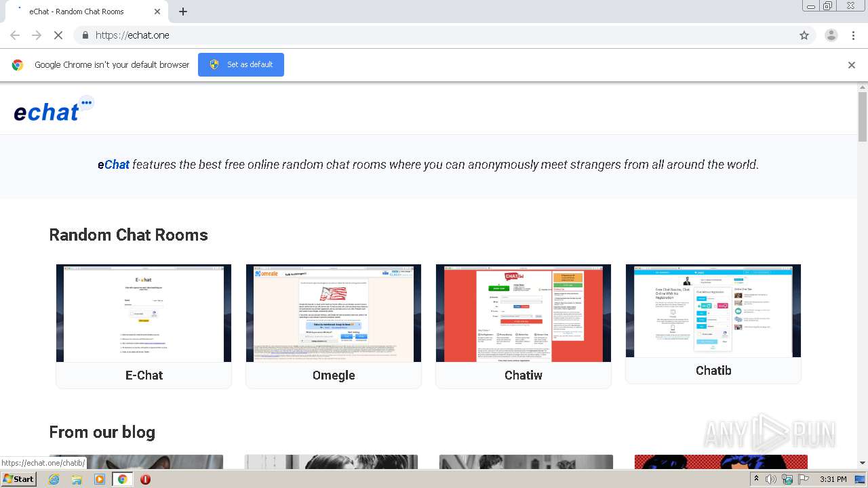
Task: Stop loading the page
Action: click(x=58, y=35)
